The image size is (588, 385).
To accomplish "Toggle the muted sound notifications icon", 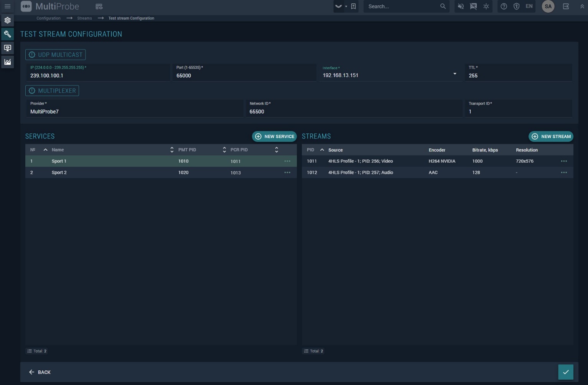I will (461, 7).
